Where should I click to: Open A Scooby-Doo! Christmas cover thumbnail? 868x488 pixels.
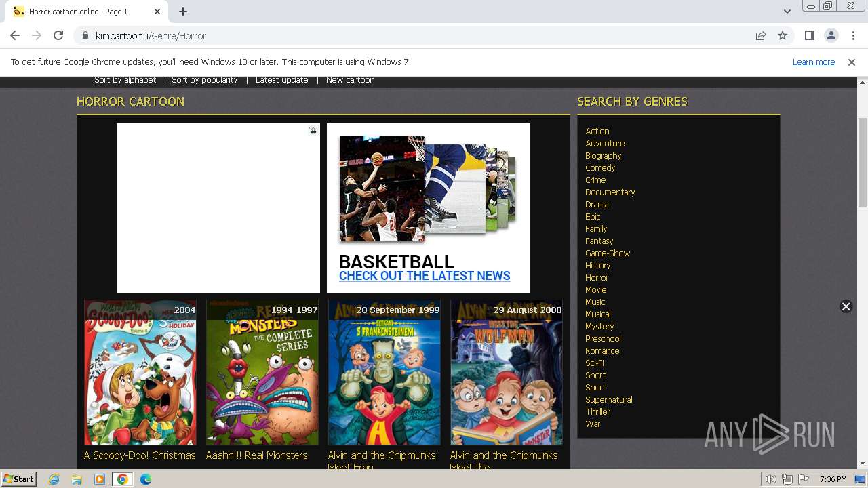click(140, 373)
